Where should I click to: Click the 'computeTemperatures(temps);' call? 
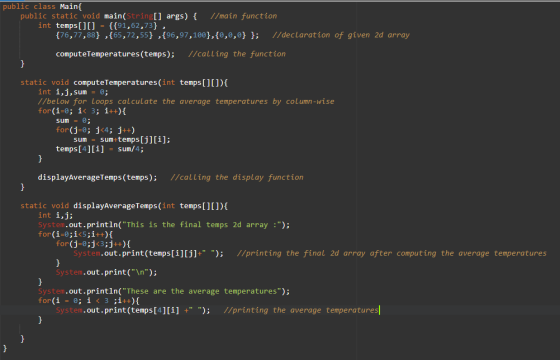point(115,54)
